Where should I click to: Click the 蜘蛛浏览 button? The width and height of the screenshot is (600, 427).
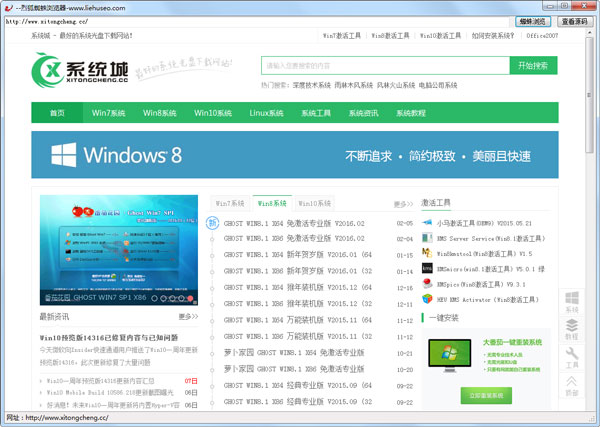[533, 22]
